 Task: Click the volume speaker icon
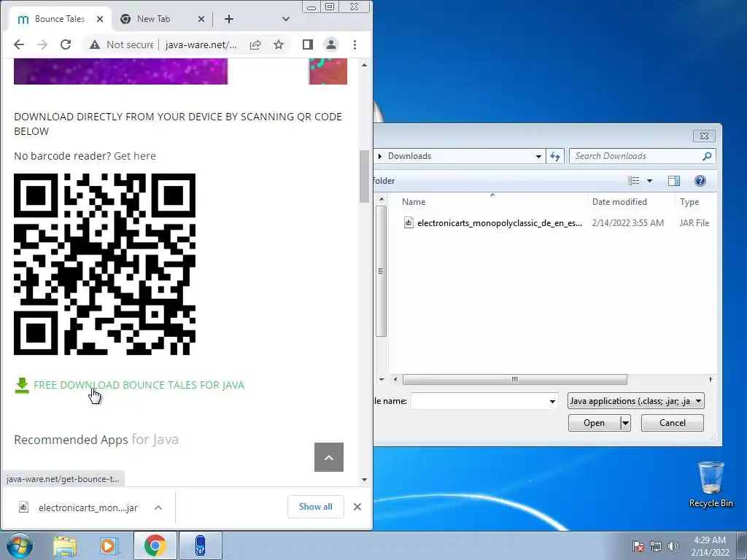pyautogui.click(x=673, y=546)
